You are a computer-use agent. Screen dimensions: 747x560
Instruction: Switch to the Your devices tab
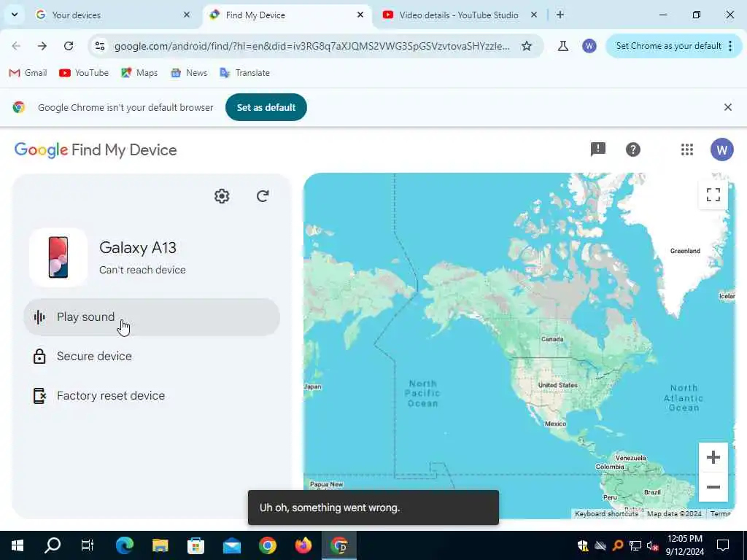point(112,15)
